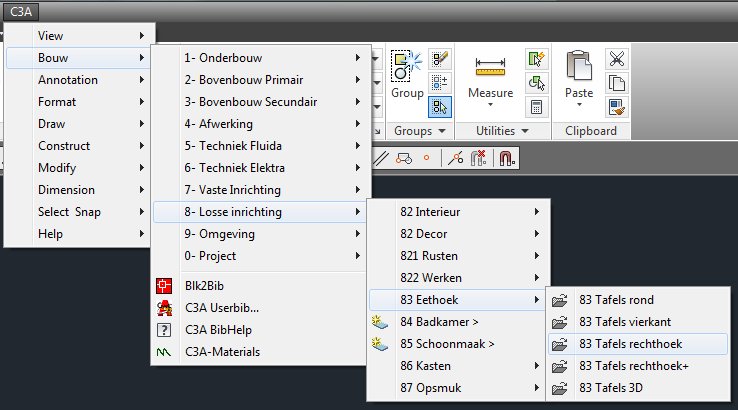The width and height of the screenshot is (738, 410).
Task: Click the Copy Clip icon
Action: [x=617, y=83]
